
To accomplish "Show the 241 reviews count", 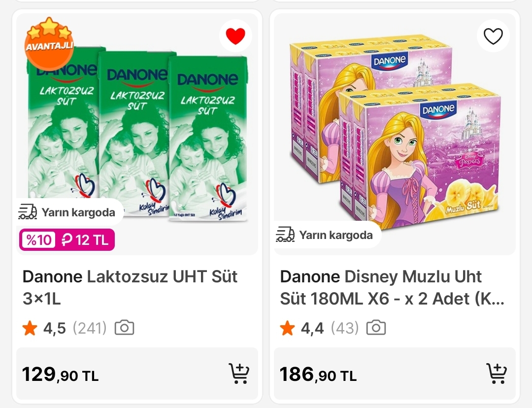I will click(90, 328).
